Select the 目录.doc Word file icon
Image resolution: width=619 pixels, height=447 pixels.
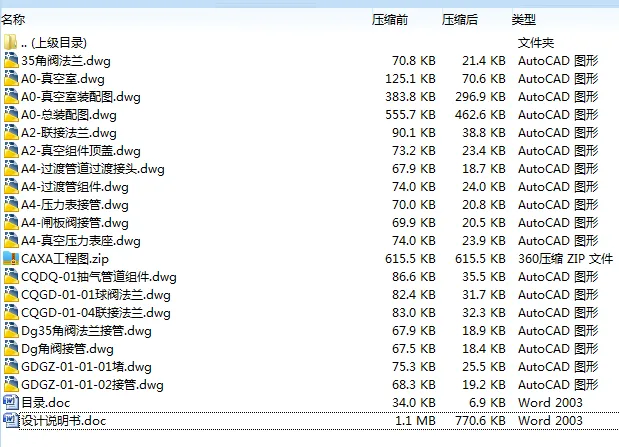(11, 402)
